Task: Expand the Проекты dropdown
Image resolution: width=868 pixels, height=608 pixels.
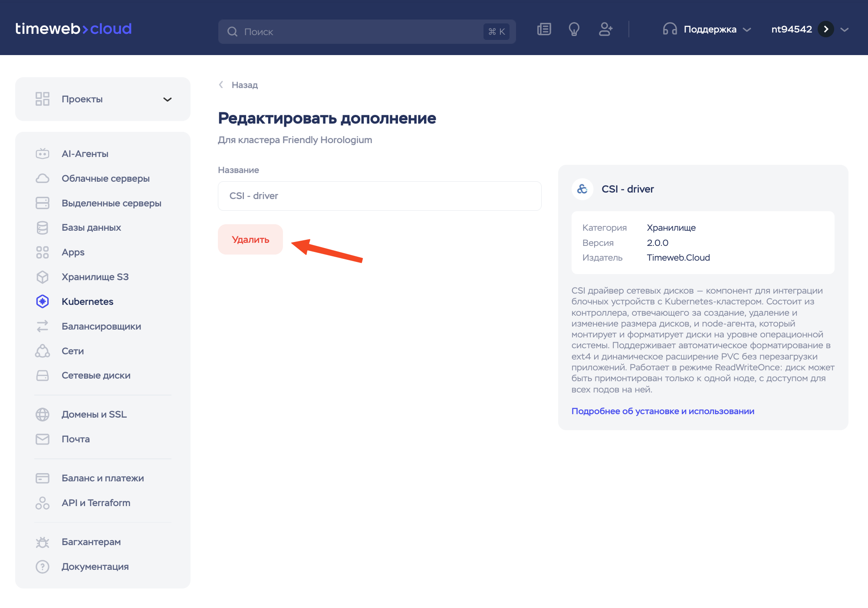Action: [167, 99]
